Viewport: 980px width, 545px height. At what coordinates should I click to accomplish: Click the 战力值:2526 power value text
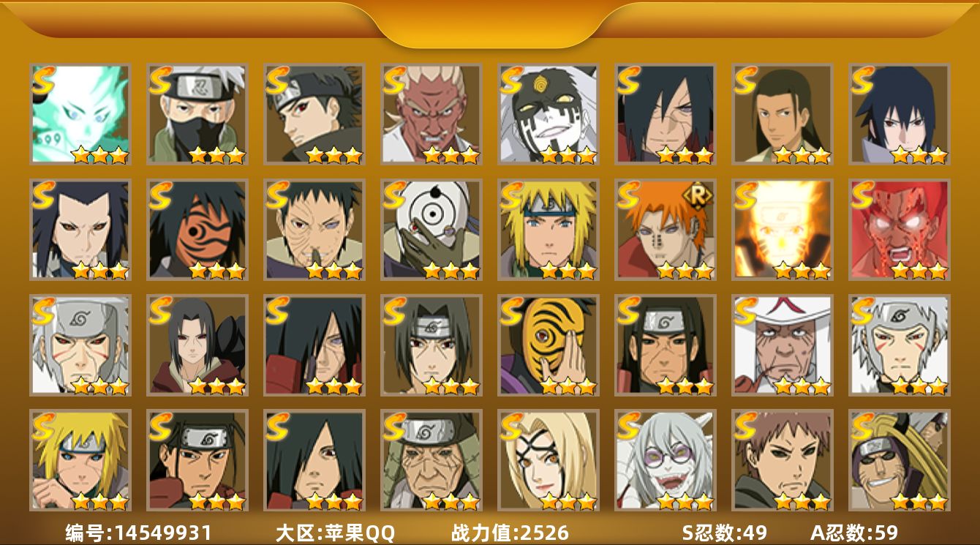pos(510,532)
